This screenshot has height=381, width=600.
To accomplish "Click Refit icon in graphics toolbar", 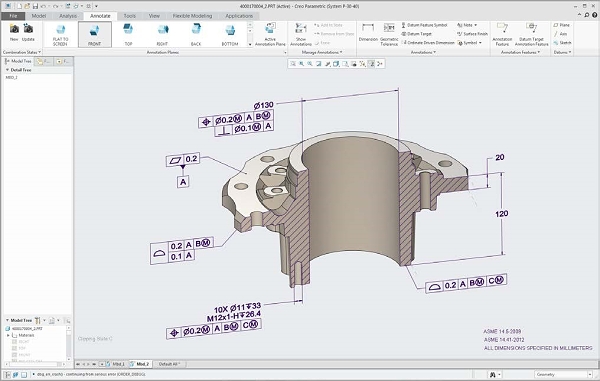I will [293, 64].
